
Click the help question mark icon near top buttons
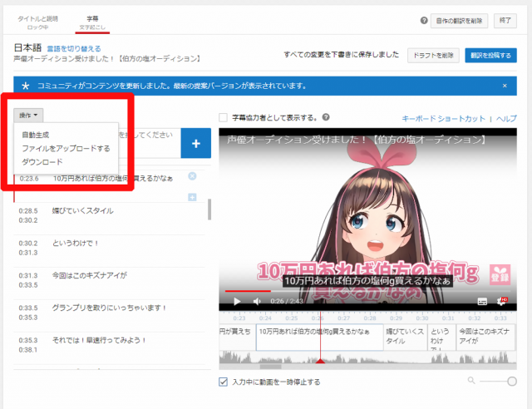pos(424,20)
